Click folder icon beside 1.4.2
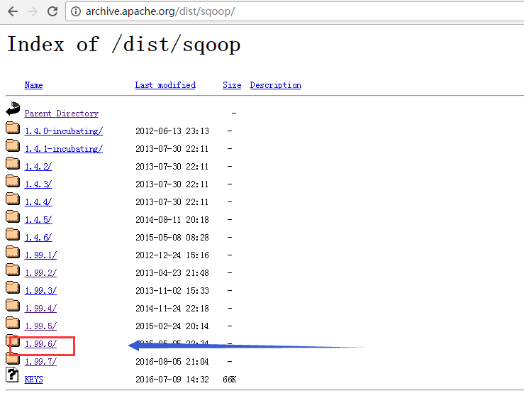The width and height of the screenshot is (524, 420). pyautogui.click(x=13, y=163)
